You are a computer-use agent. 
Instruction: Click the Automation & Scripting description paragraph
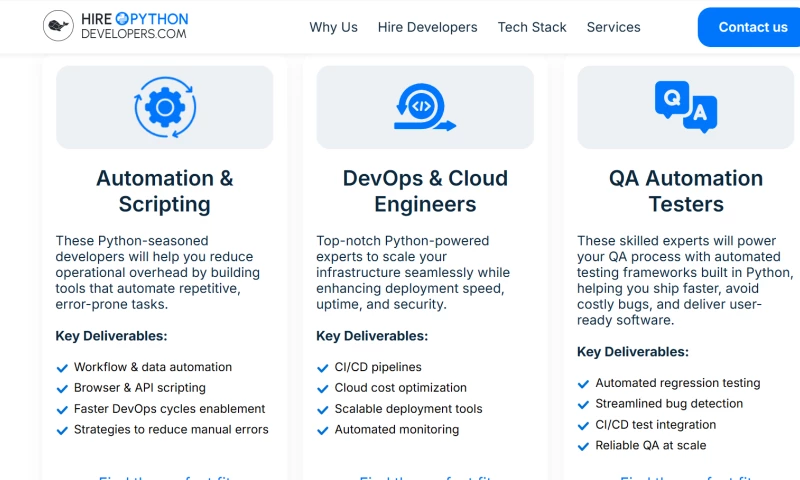158,272
